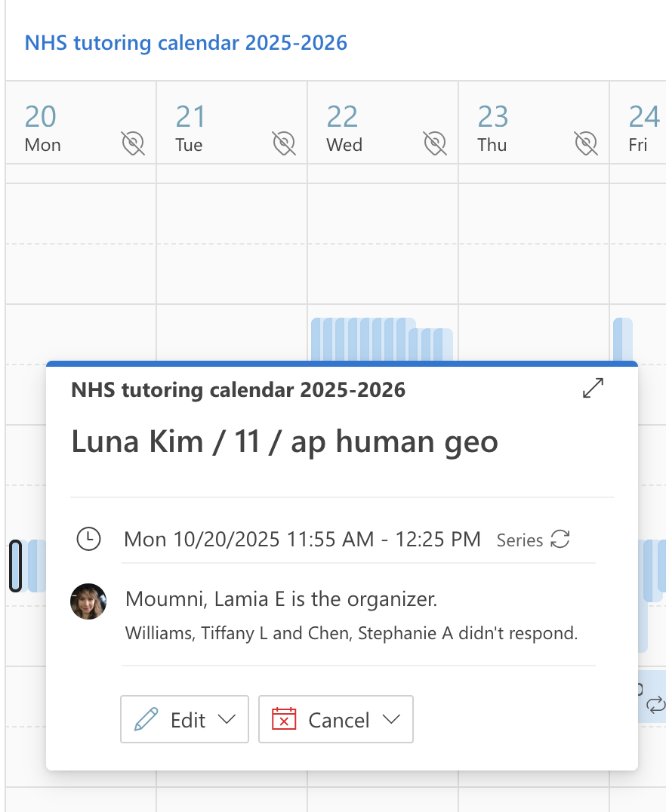The image size is (666, 812).
Task: Select the Thu 23 day header
Action: tap(493, 126)
